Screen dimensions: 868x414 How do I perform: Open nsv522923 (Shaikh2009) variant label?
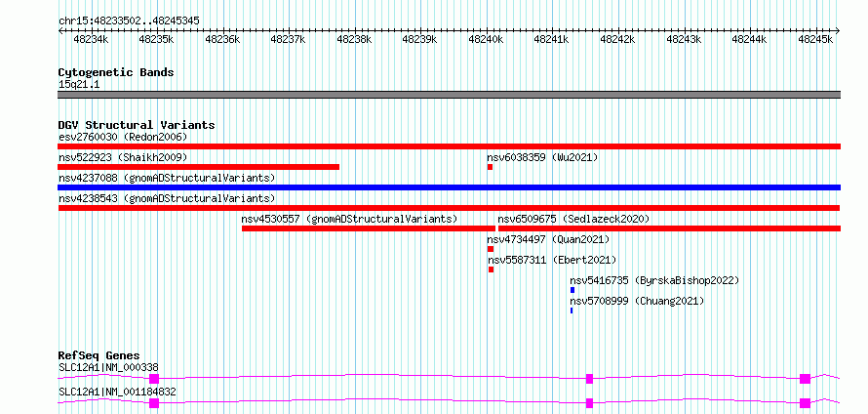(x=123, y=157)
